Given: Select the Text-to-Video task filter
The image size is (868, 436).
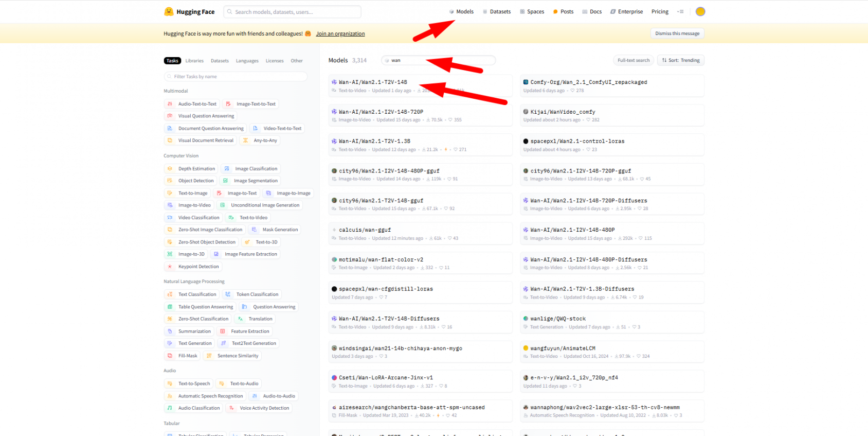Looking at the screenshot, I should (248, 218).
